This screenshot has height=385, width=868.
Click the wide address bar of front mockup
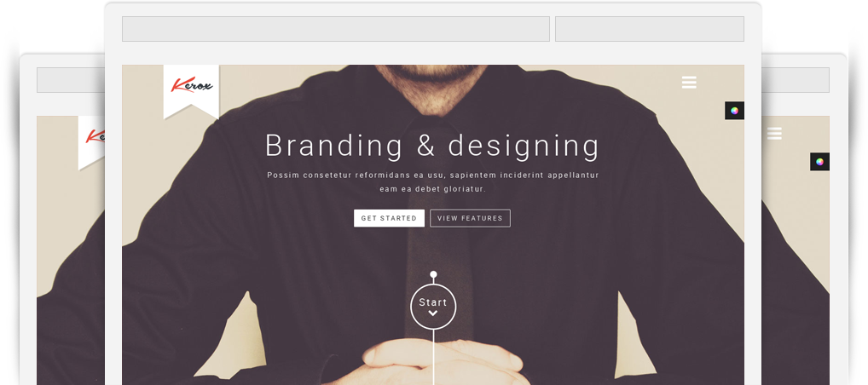click(x=335, y=29)
